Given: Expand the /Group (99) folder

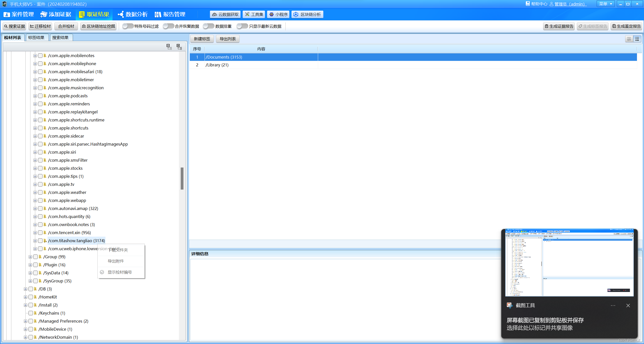Looking at the screenshot, I should click(30, 257).
